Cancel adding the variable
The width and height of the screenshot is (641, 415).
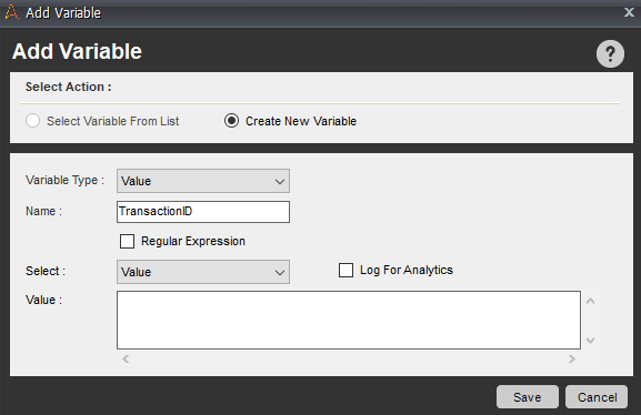click(x=596, y=397)
